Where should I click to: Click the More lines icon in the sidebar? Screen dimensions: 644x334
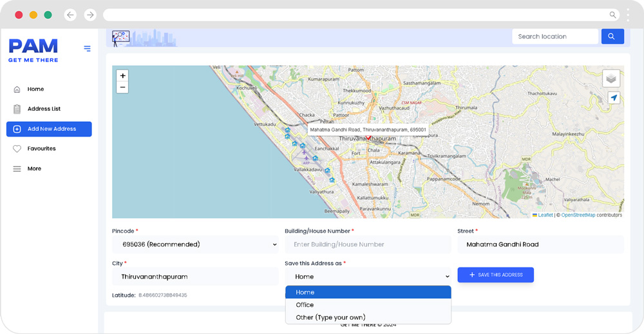point(17,169)
